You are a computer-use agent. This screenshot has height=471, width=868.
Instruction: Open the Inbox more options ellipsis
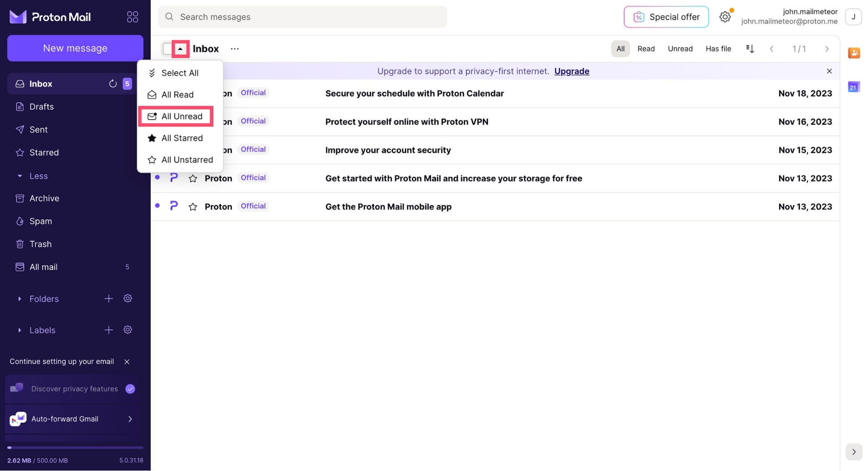click(235, 49)
